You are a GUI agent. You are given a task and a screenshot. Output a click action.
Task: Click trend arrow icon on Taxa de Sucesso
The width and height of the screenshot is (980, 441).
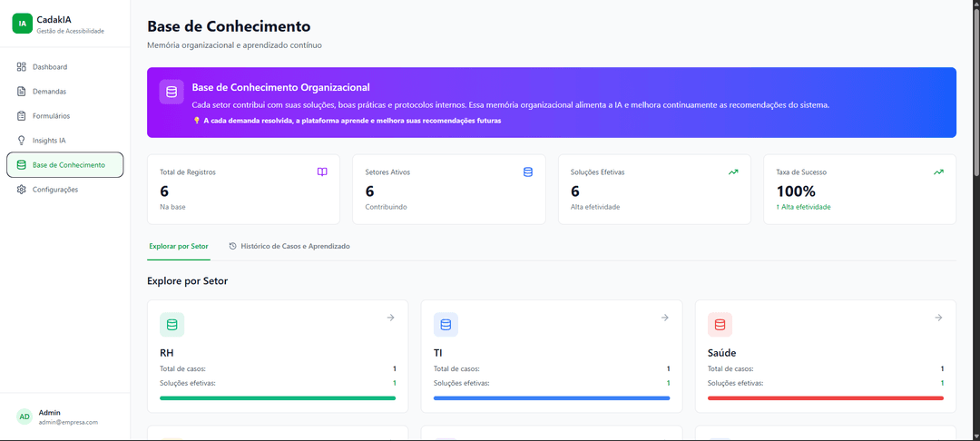939,171
